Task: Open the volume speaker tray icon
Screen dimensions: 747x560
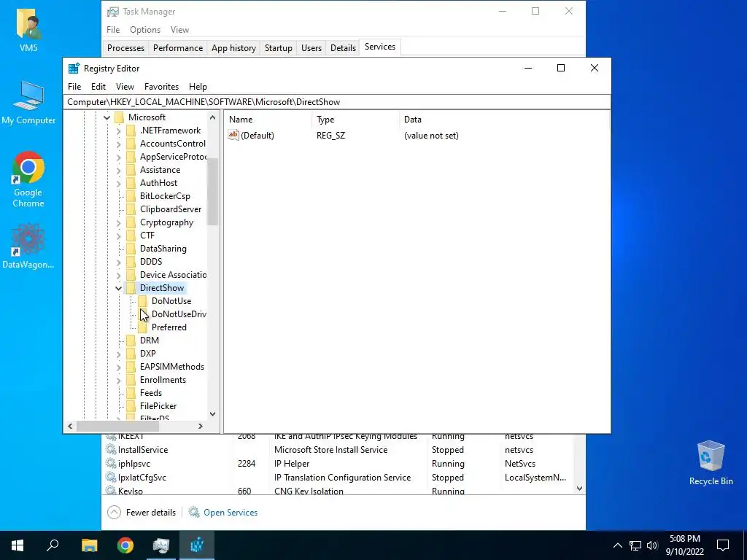Action: (652, 545)
